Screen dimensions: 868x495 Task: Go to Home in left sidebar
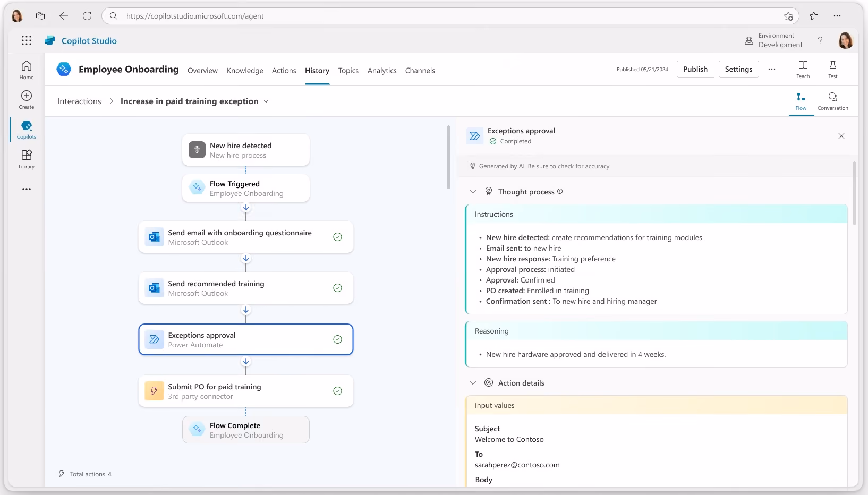(x=27, y=70)
